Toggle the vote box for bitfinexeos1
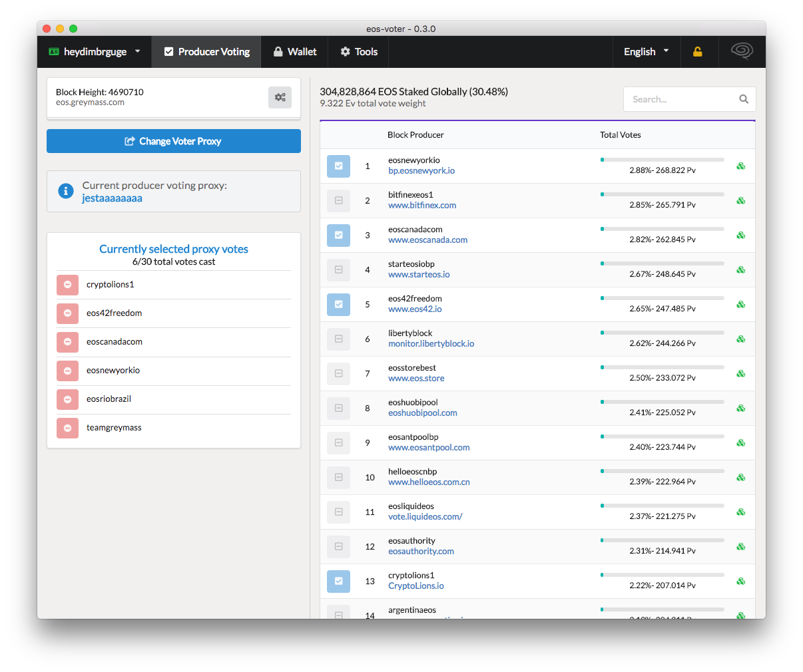 [x=338, y=201]
